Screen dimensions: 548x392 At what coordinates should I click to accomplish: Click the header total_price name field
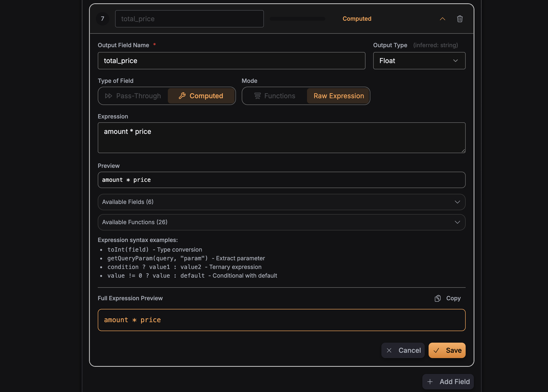point(189,19)
